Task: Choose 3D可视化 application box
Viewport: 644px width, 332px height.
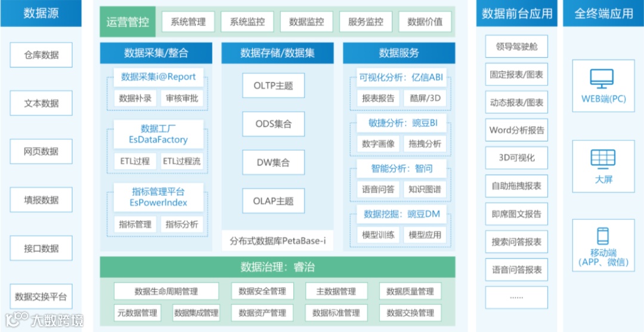Action: [x=516, y=158]
